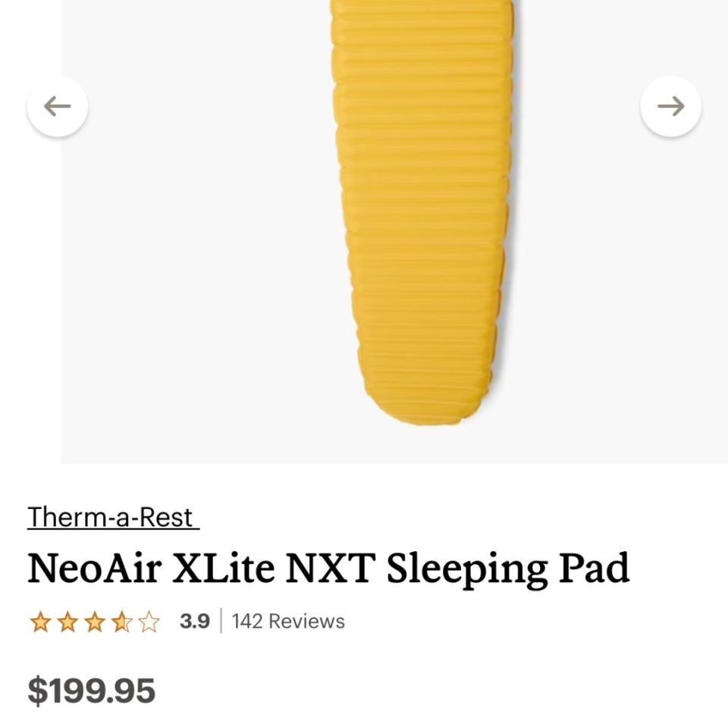Select the fourth half-filled star
Screen dimensions: 728x728
(124, 621)
